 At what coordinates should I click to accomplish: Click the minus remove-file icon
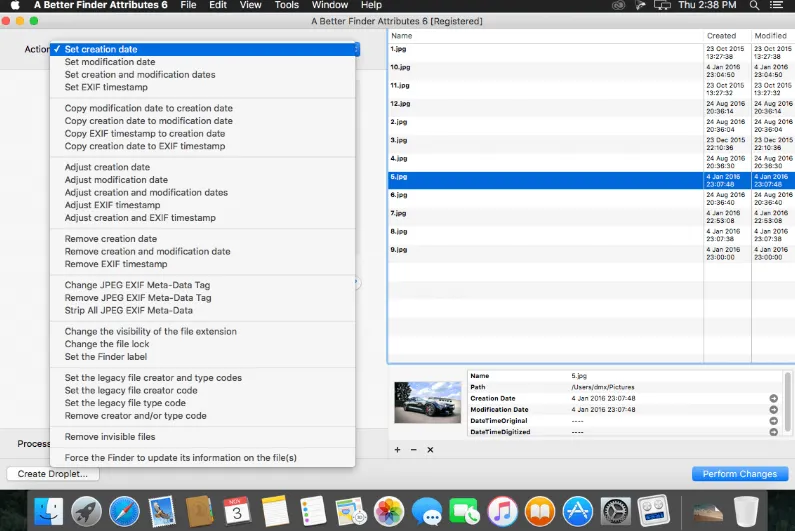tap(414, 450)
